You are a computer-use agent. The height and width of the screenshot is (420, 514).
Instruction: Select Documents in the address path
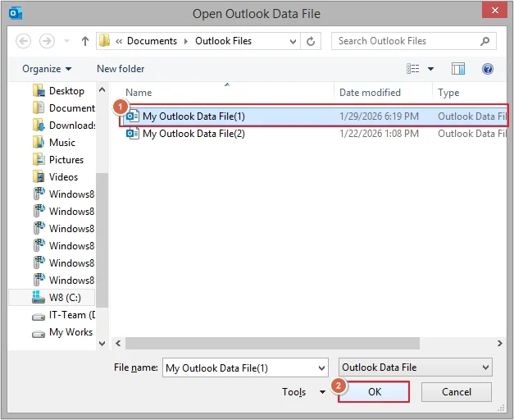coord(152,41)
